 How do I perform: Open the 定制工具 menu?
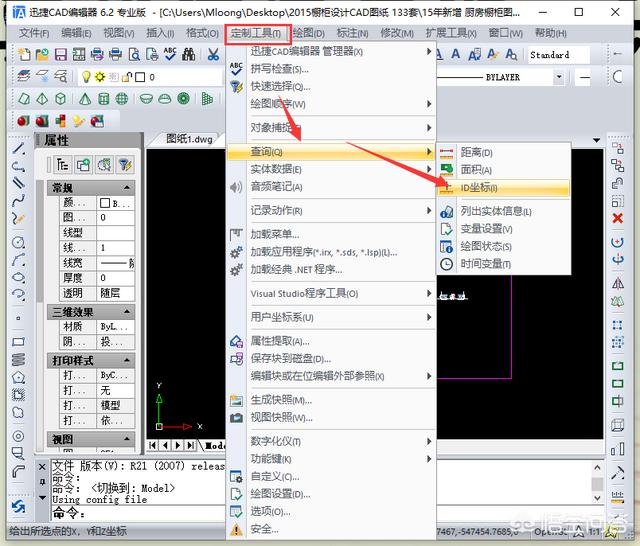pos(256,33)
